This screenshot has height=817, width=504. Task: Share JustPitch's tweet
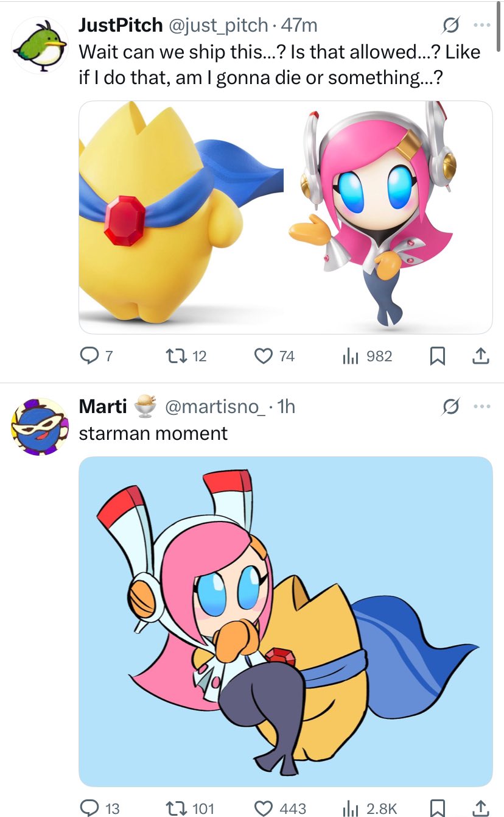point(481,356)
